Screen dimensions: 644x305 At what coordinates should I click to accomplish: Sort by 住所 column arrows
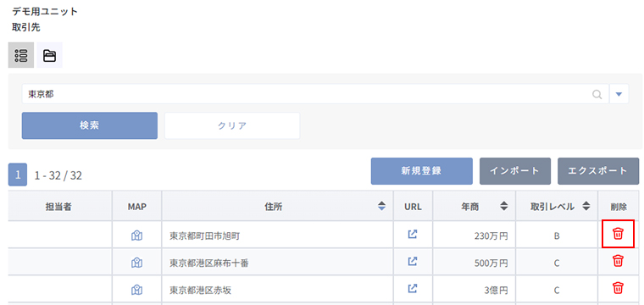pyautogui.click(x=381, y=207)
